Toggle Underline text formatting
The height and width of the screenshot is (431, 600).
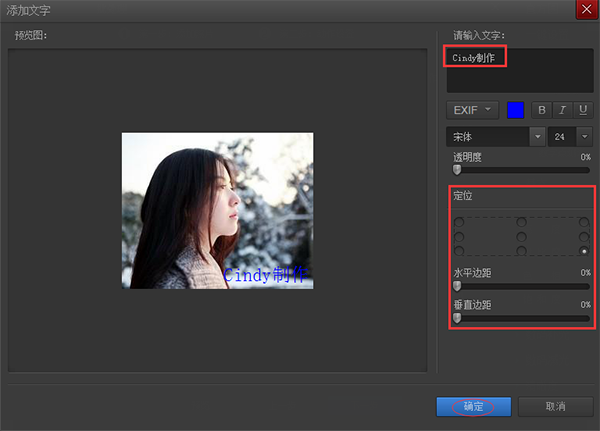point(583,110)
